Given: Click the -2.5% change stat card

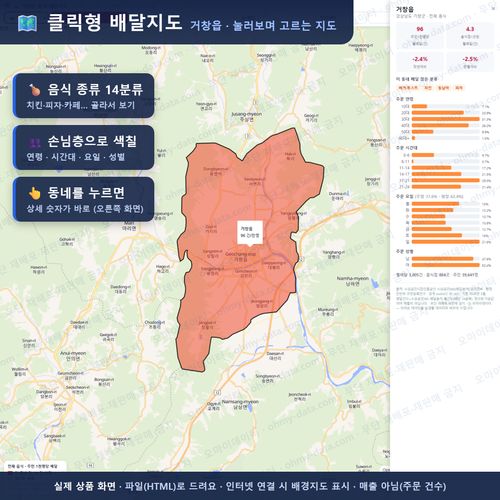Looking at the screenshot, I should coord(470,62).
